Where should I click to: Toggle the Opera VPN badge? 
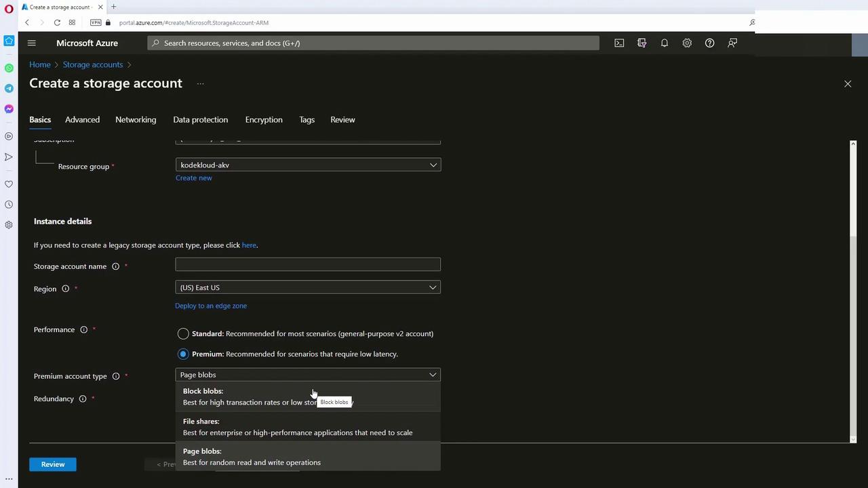[x=96, y=22]
